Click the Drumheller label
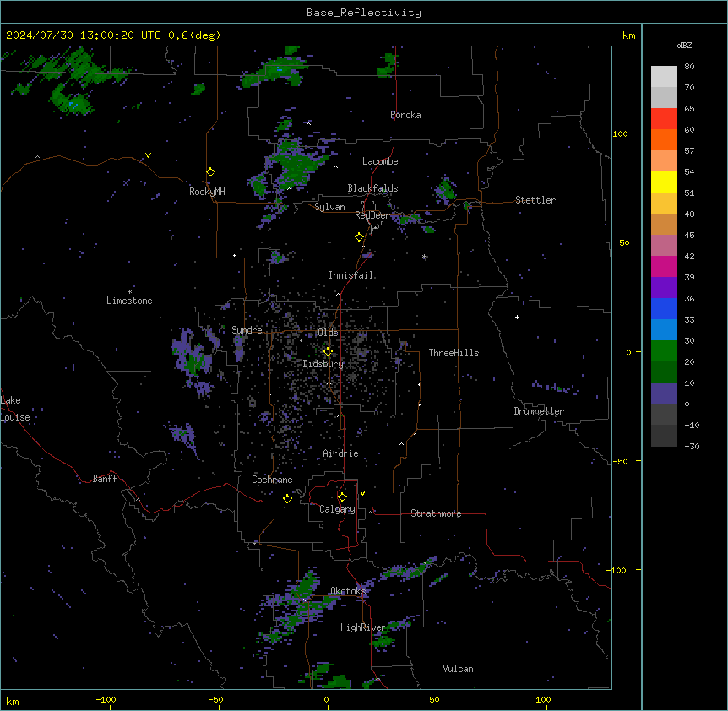 (x=539, y=411)
